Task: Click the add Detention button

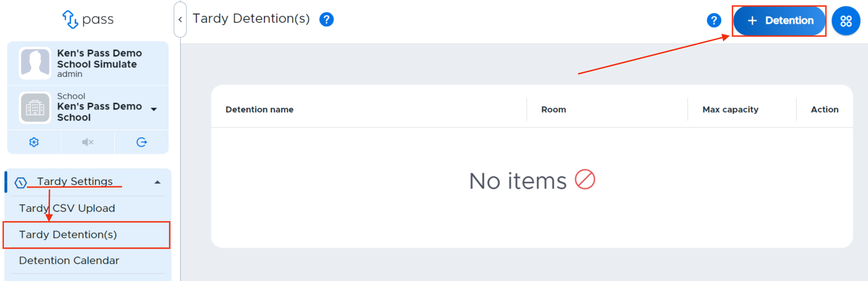Action: pos(779,21)
